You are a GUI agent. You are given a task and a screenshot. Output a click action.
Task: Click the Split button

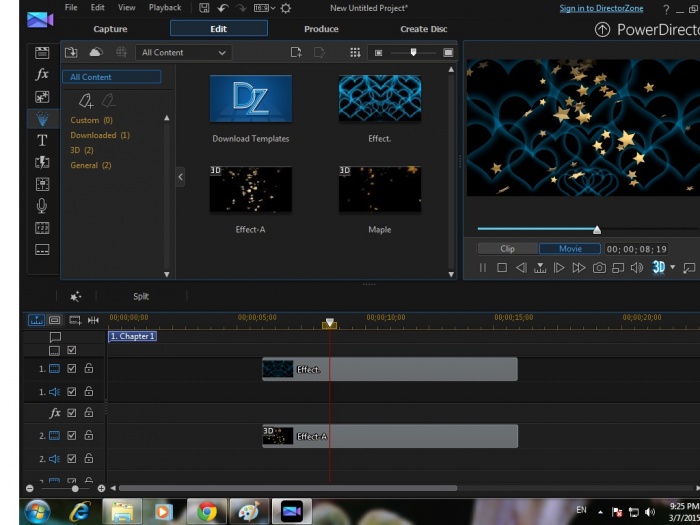tap(141, 296)
